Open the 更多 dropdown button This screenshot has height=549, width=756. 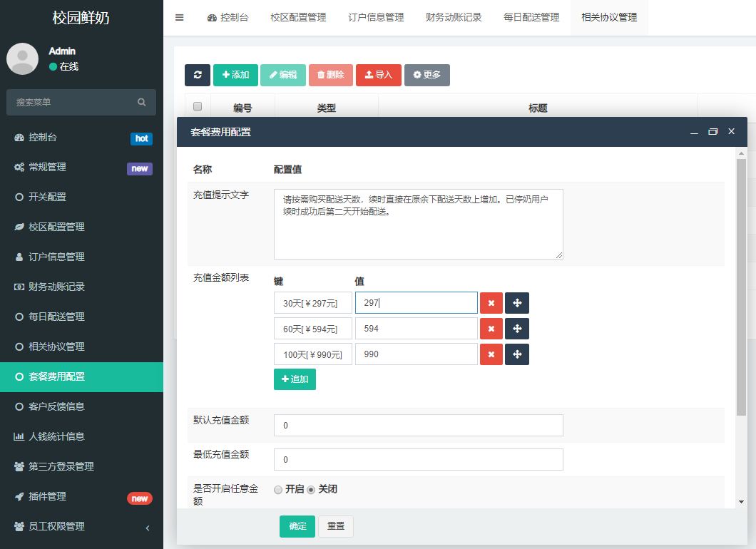(x=426, y=75)
